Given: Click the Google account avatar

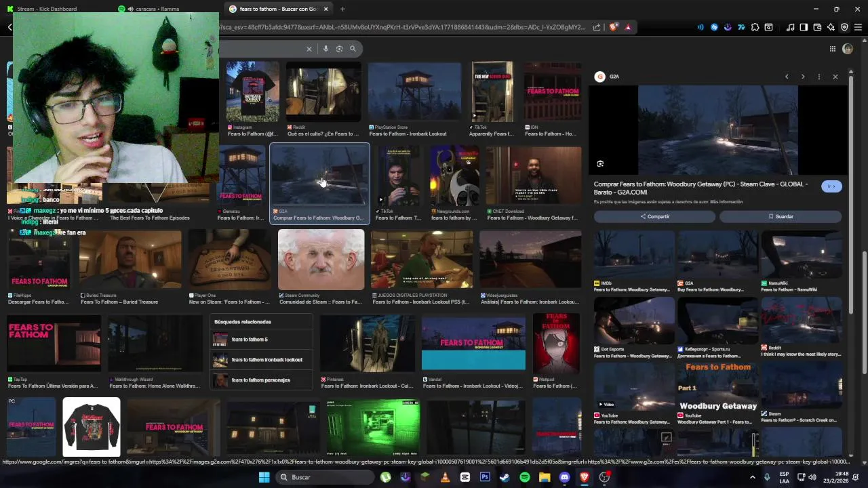Looking at the screenshot, I should tap(847, 49).
